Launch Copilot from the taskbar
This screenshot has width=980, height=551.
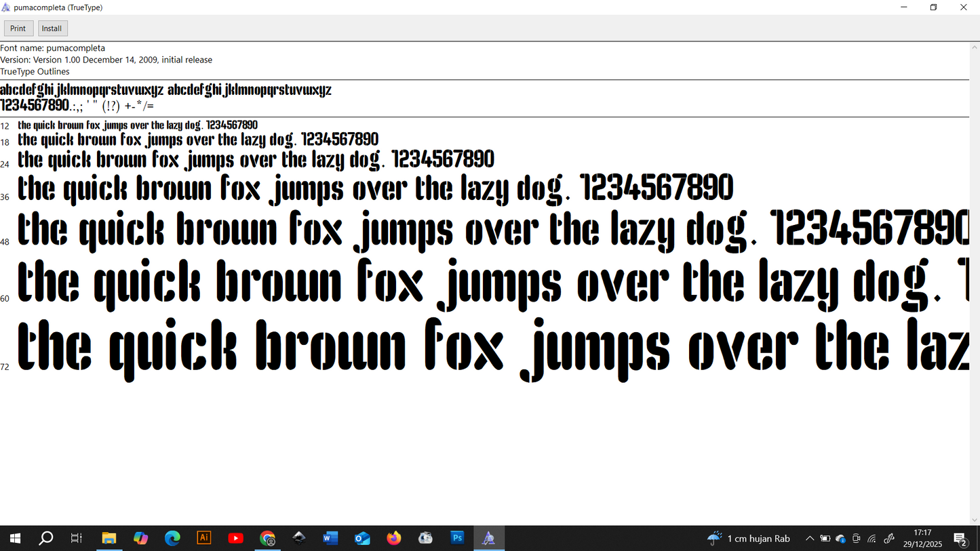pyautogui.click(x=140, y=538)
